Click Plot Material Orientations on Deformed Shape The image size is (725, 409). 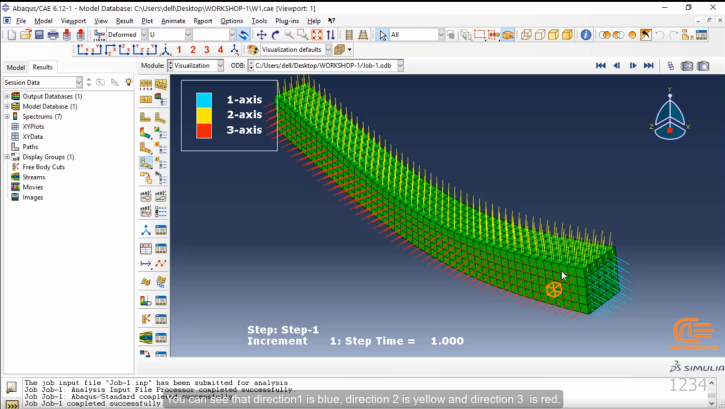[146, 163]
